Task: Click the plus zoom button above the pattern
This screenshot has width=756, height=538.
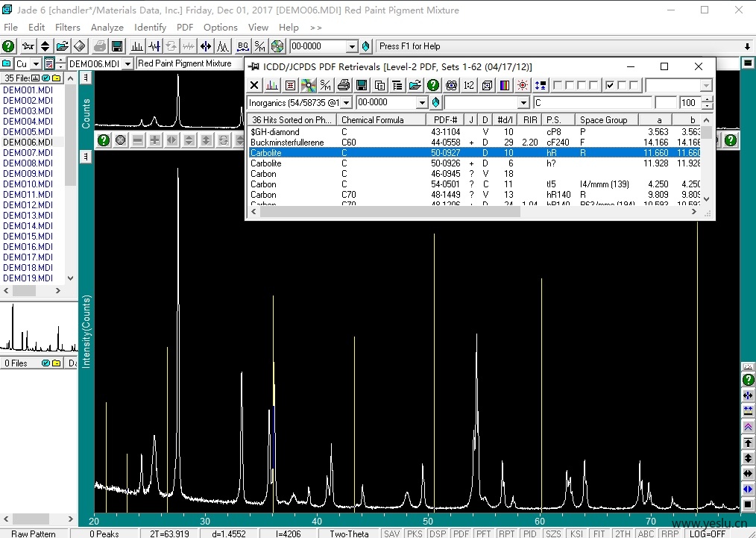Action: (x=155, y=140)
